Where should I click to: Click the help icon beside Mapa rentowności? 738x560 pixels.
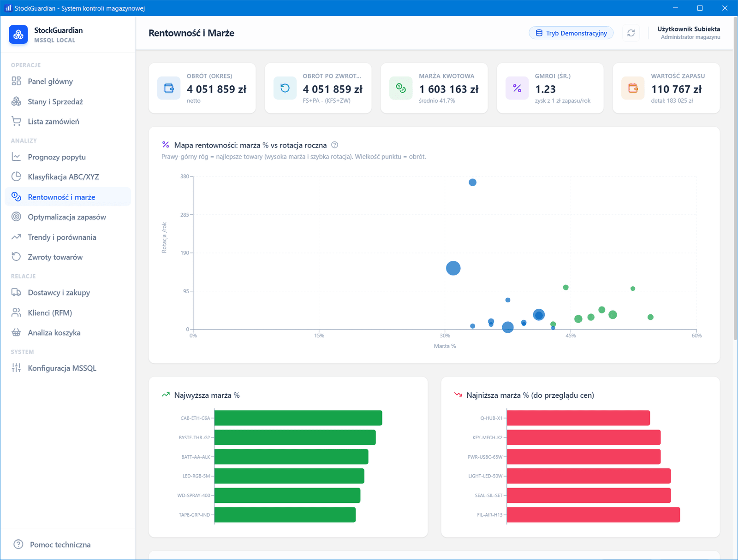[335, 145]
